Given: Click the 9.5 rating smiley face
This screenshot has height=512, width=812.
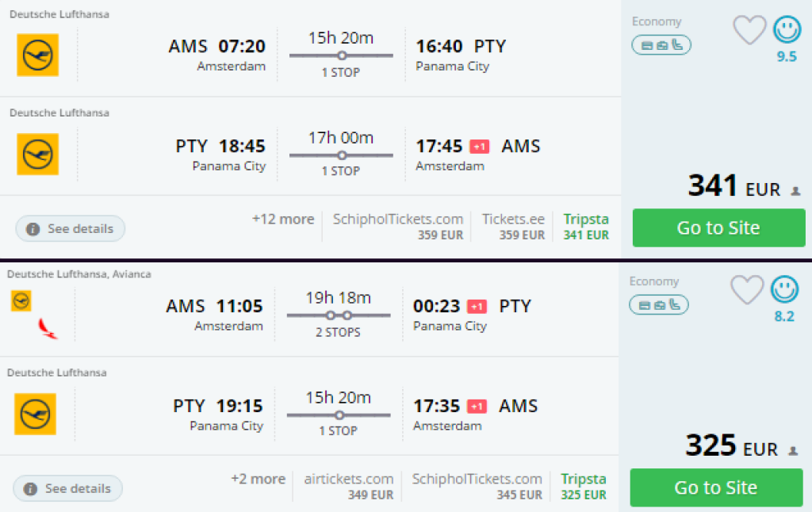Looking at the screenshot, I should click(x=787, y=30).
